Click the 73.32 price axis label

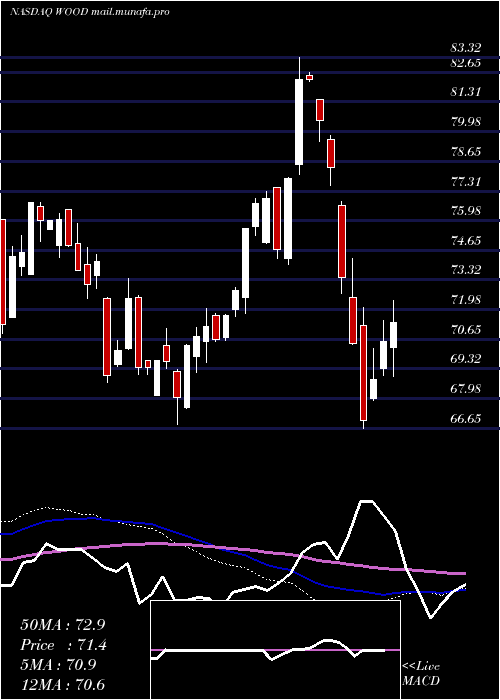tap(466, 270)
